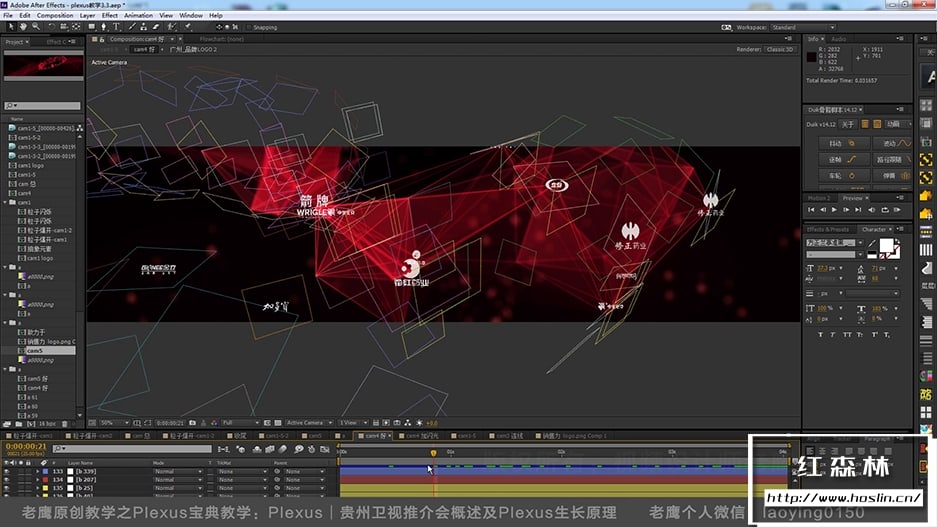This screenshot has height=527, width=937.
Task: Switch to the Effects & Presets tab
Action: 828,229
